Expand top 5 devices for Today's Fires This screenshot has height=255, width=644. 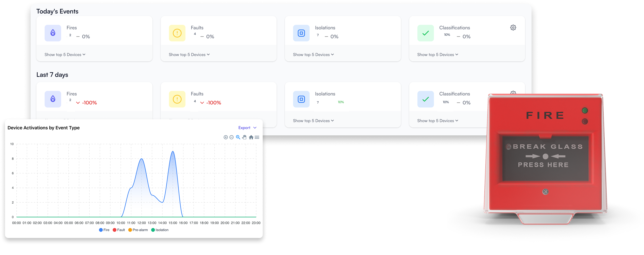click(x=65, y=55)
